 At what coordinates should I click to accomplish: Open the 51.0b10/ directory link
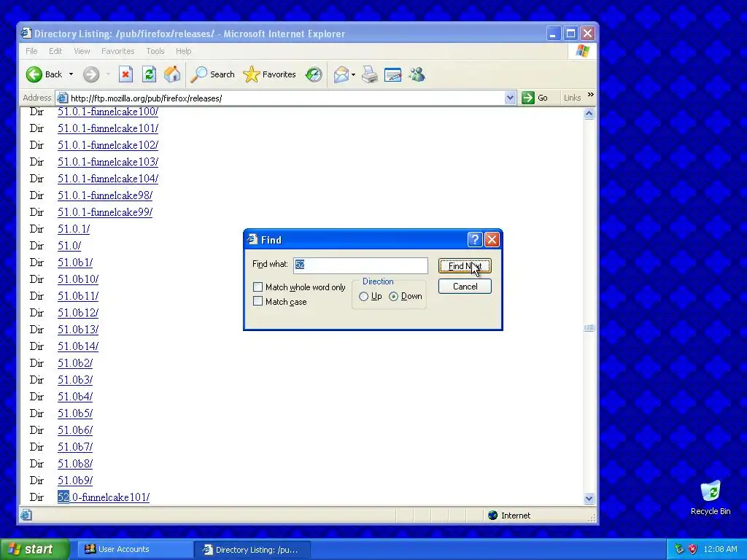click(78, 279)
